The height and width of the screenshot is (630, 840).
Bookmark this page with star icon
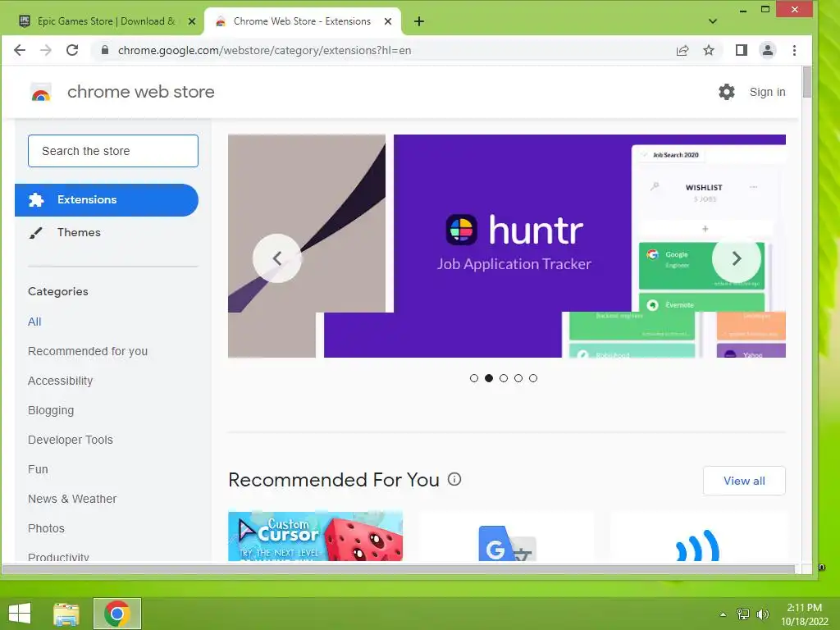(x=709, y=50)
